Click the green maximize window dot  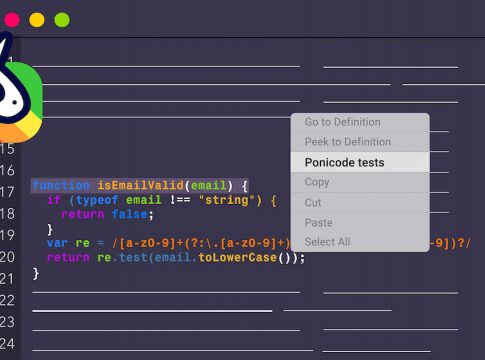(62, 20)
